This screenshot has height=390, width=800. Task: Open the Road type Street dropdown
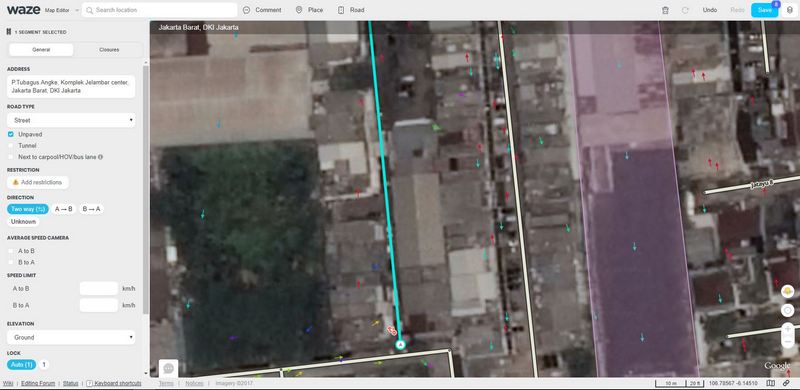[71, 120]
